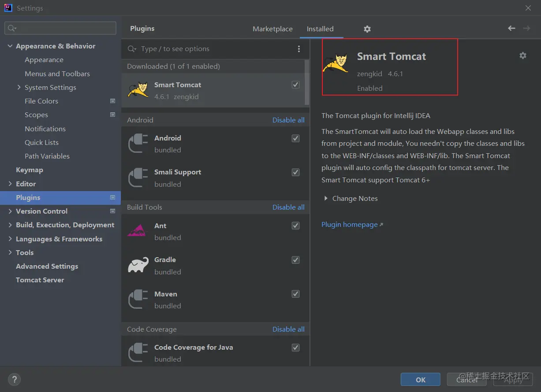Uncheck the Android plugin
The image size is (541, 392).
296,138
